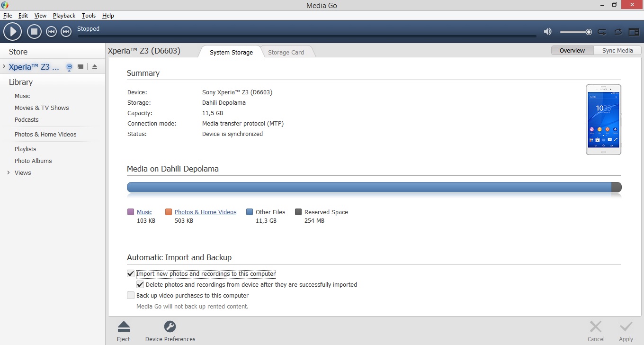Screen dimensions: 644x345
Task: Open Photos & Home Videos in sidebar
Action: [x=45, y=134]
